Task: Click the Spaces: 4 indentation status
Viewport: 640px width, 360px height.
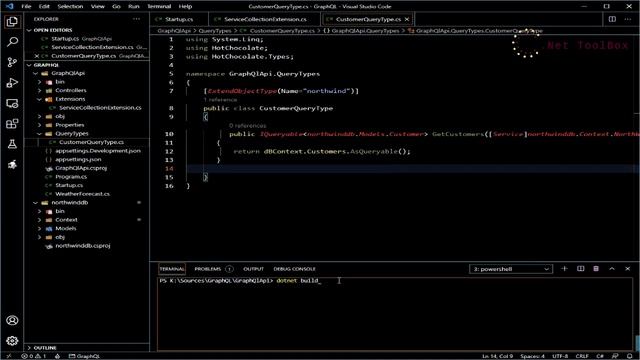Action: coord(532,356)
